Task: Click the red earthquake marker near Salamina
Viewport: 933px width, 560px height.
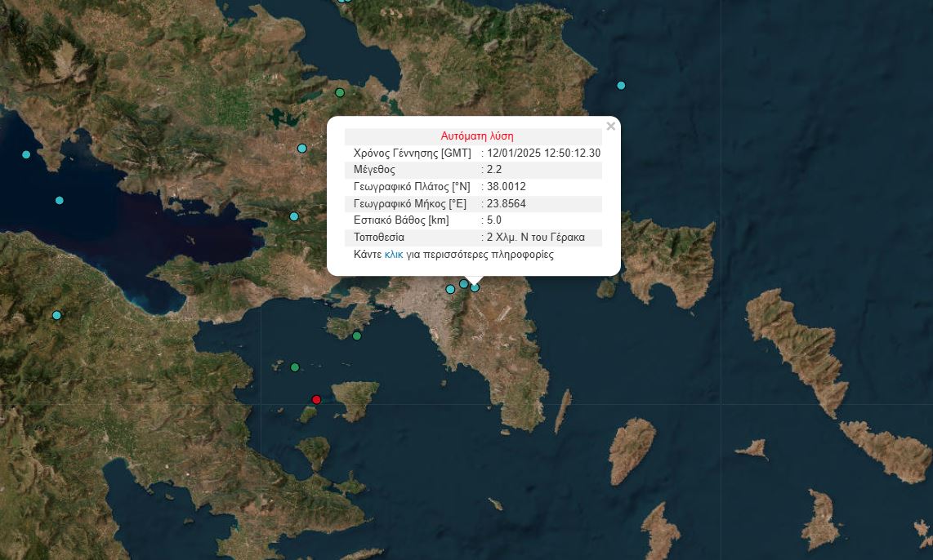Action: tap(316, 399)
